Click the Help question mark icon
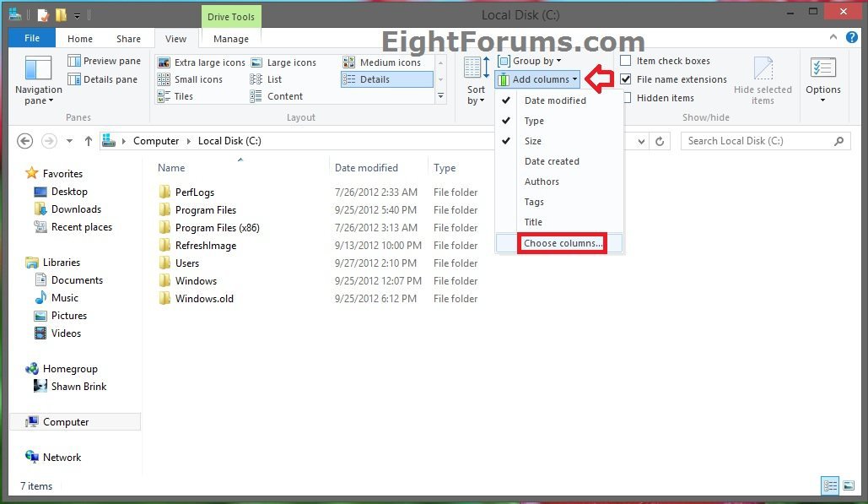868x504 pixels. pyautogui.click(x=853, y=38)
